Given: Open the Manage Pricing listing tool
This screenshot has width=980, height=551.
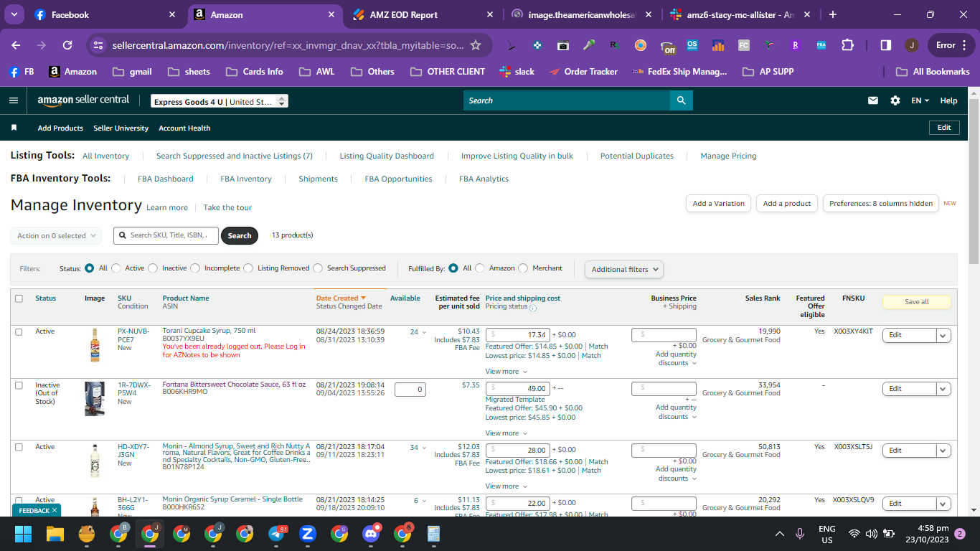Looking at the screenshot, I should 728,156.
